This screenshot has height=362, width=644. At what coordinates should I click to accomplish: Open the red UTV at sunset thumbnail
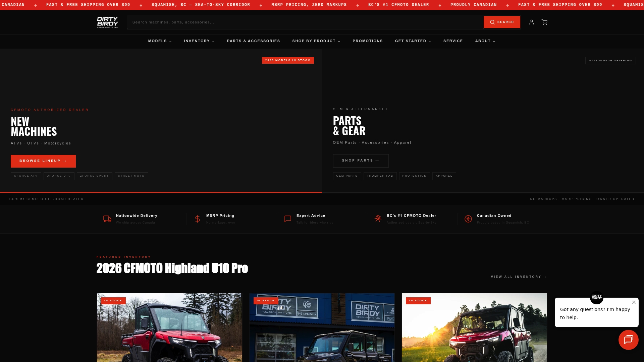tap(474, 327)
